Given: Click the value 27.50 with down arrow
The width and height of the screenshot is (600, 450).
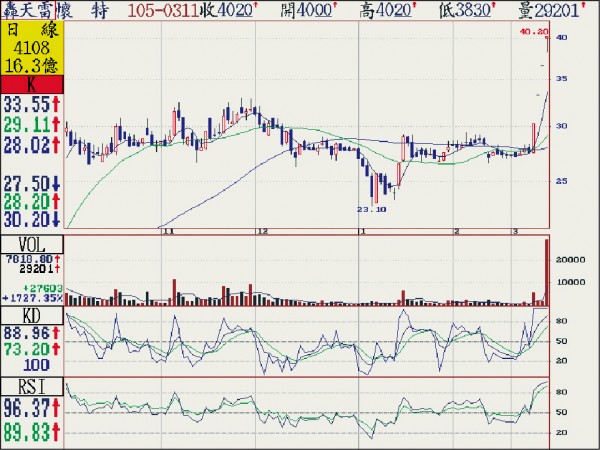Looking at the screenshot, I should [x=31, y=184].
